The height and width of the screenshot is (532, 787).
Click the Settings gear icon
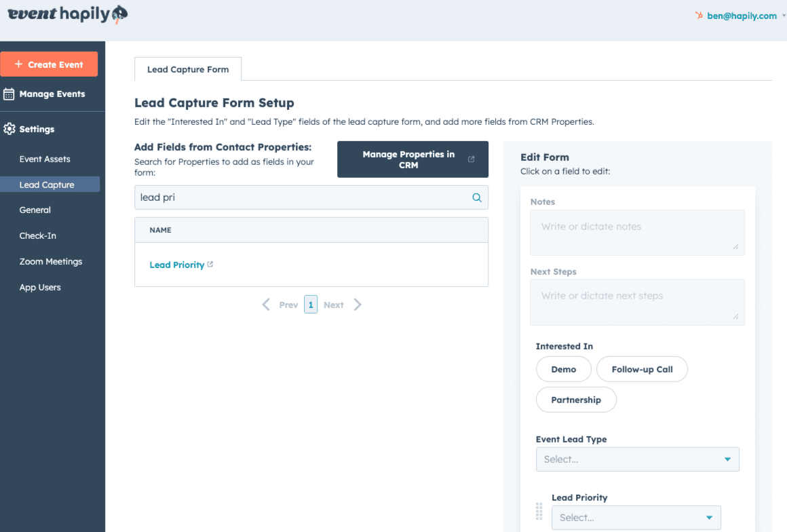pos(9,129)
